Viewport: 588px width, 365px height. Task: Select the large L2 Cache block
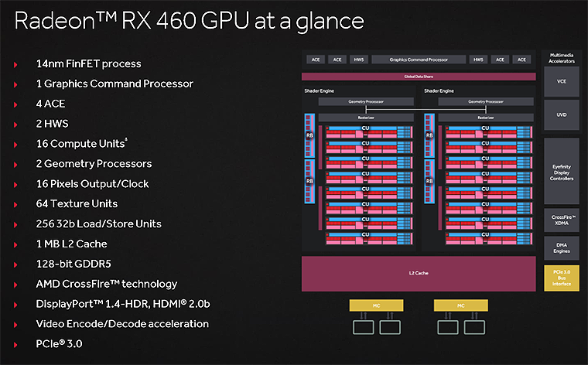(419, 274)
